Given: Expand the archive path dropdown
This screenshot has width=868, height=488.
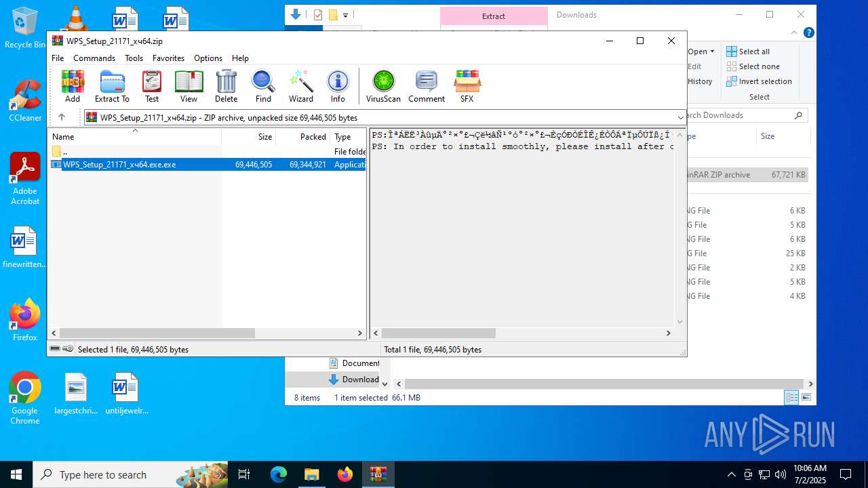Looking at the screenshot, I should 680,117.
